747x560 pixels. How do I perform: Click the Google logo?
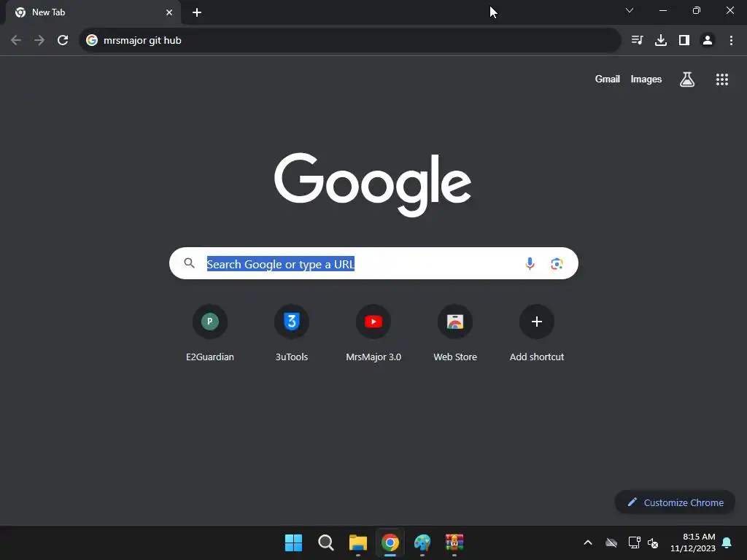coord(373,184)
